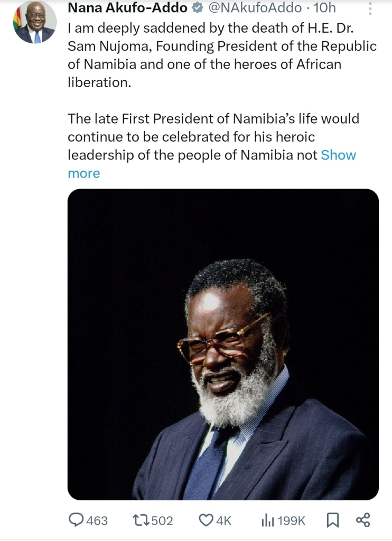Click the share icon below the photo
Screen dimensions: 392x541
363,520
